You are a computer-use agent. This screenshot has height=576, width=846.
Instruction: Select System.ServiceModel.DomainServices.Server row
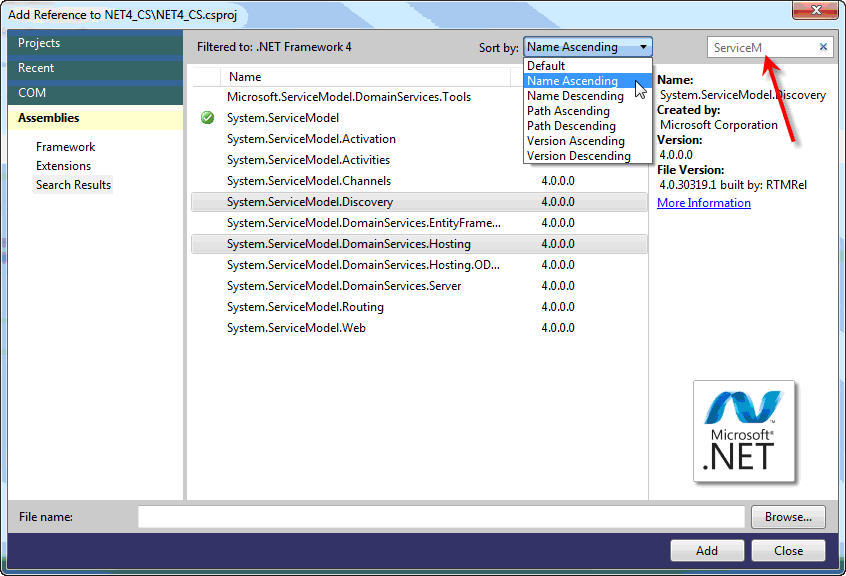[419, 286]
